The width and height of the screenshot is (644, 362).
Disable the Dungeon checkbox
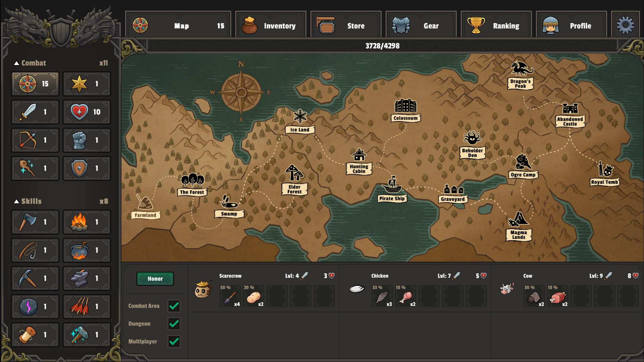click(x=174, y=324)
